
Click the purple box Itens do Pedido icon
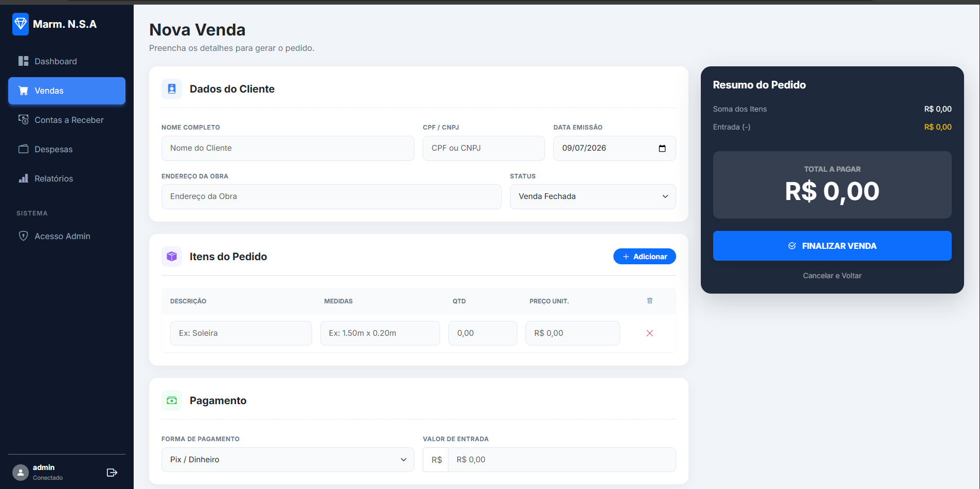(x=172, y=257)
